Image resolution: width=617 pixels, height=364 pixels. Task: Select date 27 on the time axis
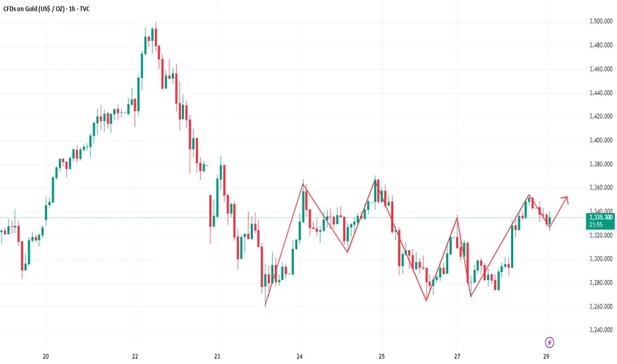(457, 357)
